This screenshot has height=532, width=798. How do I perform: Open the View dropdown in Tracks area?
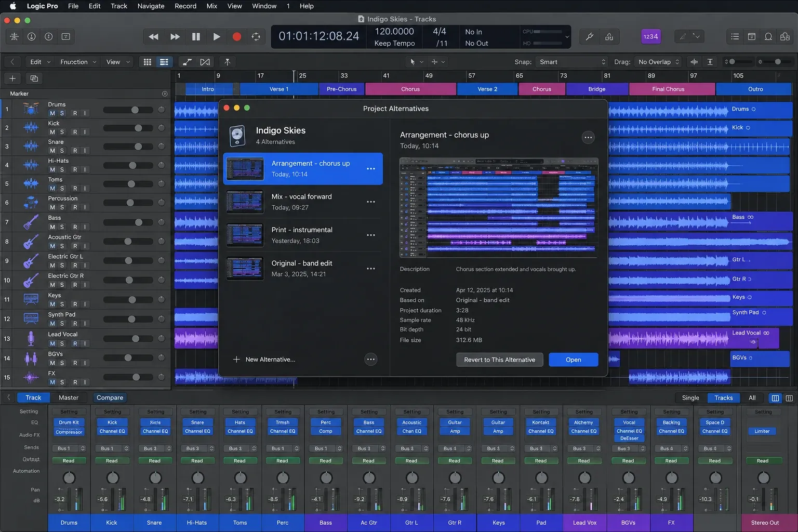tap(118, 62)
